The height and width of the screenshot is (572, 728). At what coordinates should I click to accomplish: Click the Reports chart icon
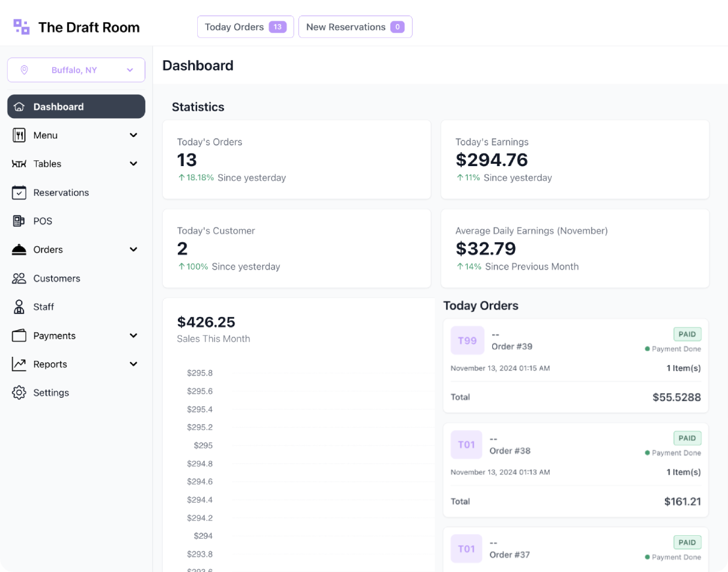(x=19, y=364)
